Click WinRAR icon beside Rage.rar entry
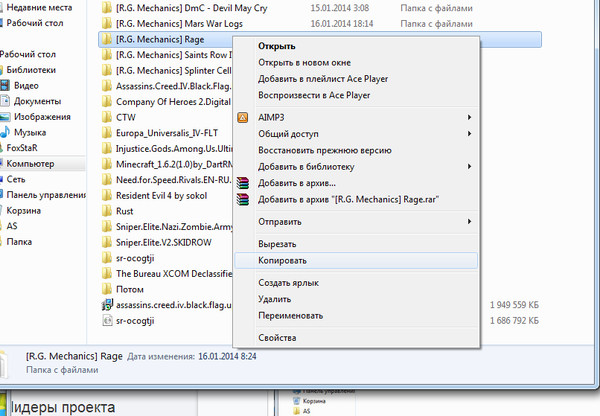This screenshot has height=416, width=600. pyautogui.click(x=243, y=199)
